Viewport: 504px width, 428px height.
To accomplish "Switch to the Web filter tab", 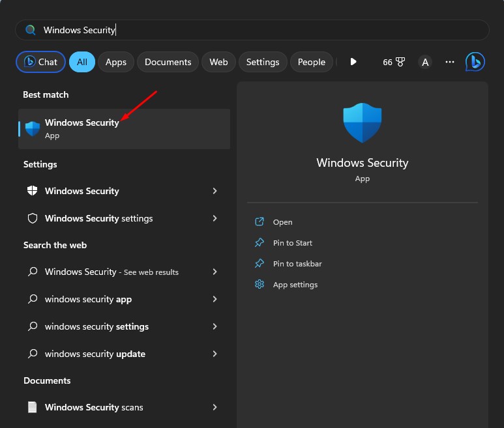I will pyautogui.click(x=218, y=62).
